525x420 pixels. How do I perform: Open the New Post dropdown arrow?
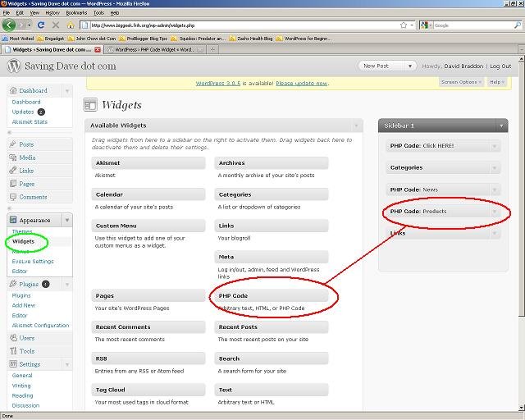coord(410,66)
